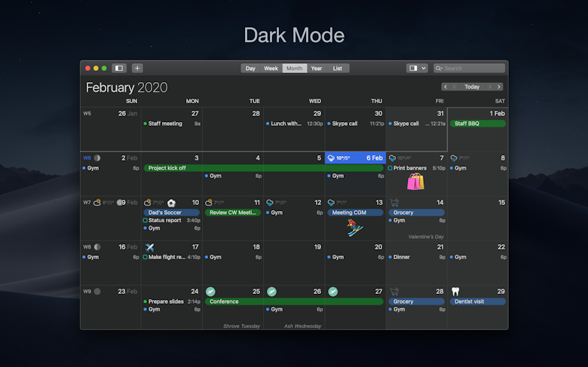588x367 pixels.
Task: Click the shopping cart icon on Feb 14
Action: pyautogui.click(x=394, y=203)
